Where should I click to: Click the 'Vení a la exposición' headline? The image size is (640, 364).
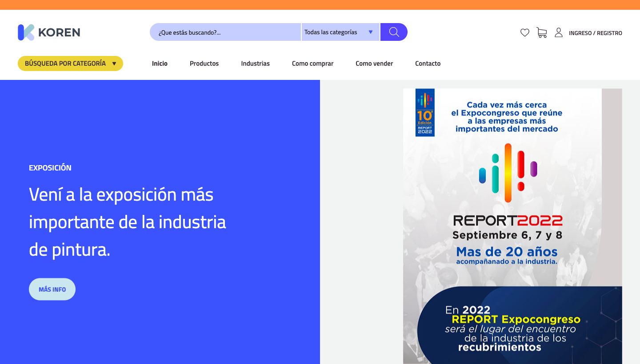[128, 222]
